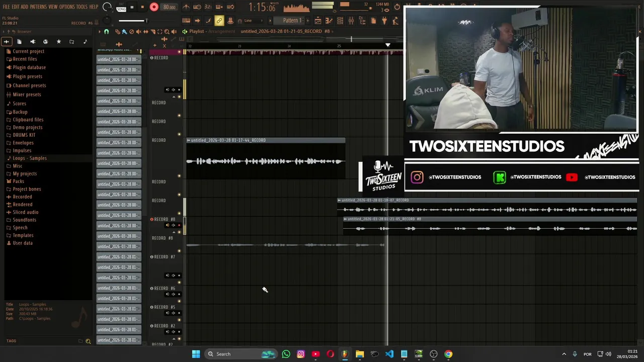
Task: Click browser files tab icon
Action: [x=19, y=42]
